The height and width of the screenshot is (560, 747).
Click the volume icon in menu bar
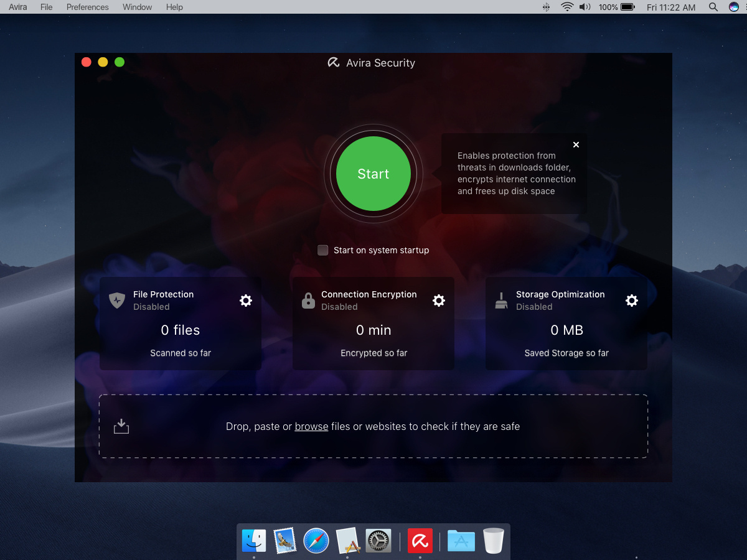pyautogui.click(x=585, y=7)
